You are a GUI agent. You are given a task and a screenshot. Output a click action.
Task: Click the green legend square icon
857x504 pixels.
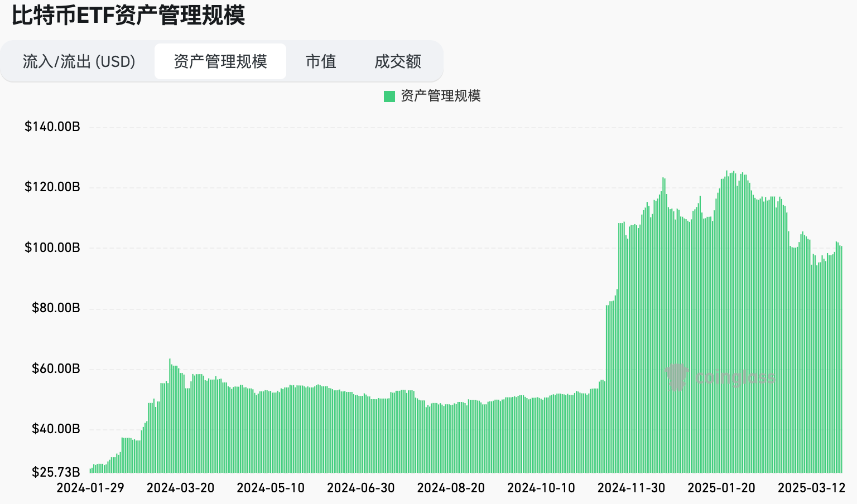coord(388,96)
